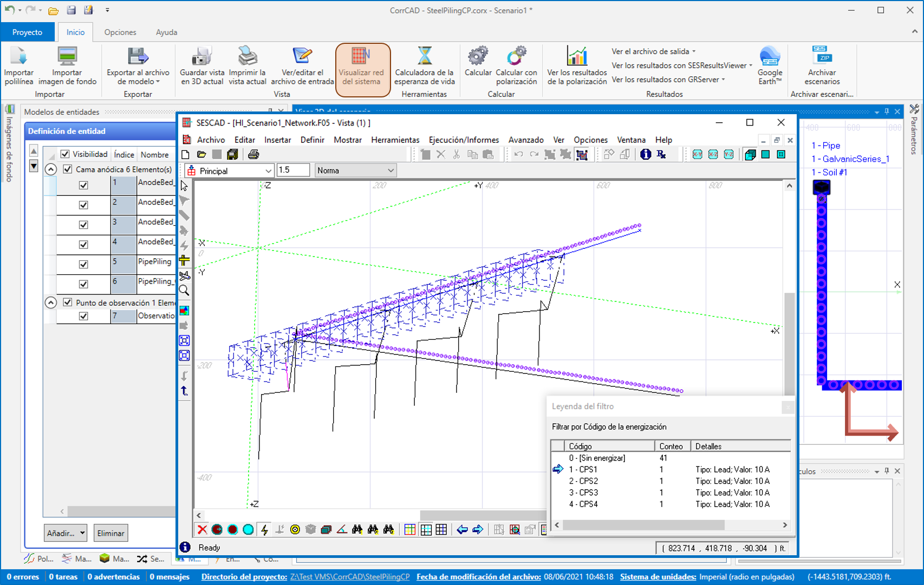Click the lightning bolt energization icon
This screenshot has height=585, width=924.
point(264,530)
